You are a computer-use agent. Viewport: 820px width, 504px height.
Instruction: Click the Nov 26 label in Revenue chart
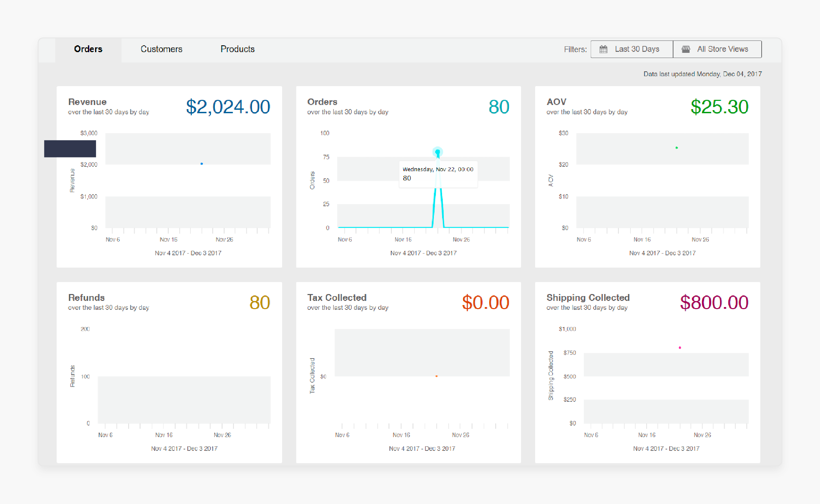[224, 239]
